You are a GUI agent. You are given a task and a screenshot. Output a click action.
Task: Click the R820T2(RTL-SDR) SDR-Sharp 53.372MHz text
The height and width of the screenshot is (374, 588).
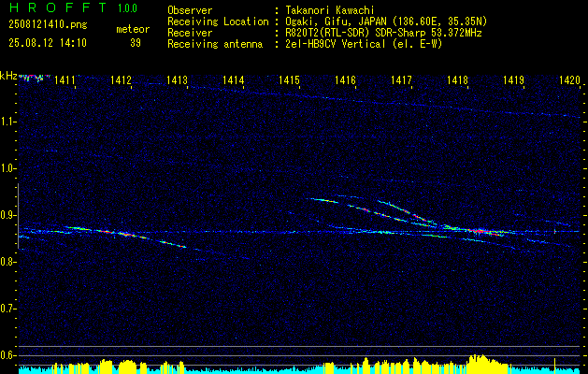pos(383,33)
